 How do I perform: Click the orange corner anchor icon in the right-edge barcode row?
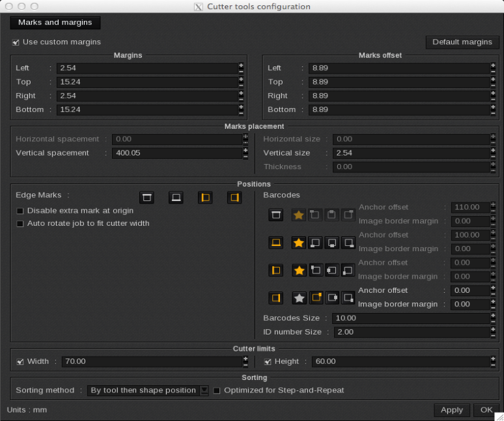(x=316, y=298)
